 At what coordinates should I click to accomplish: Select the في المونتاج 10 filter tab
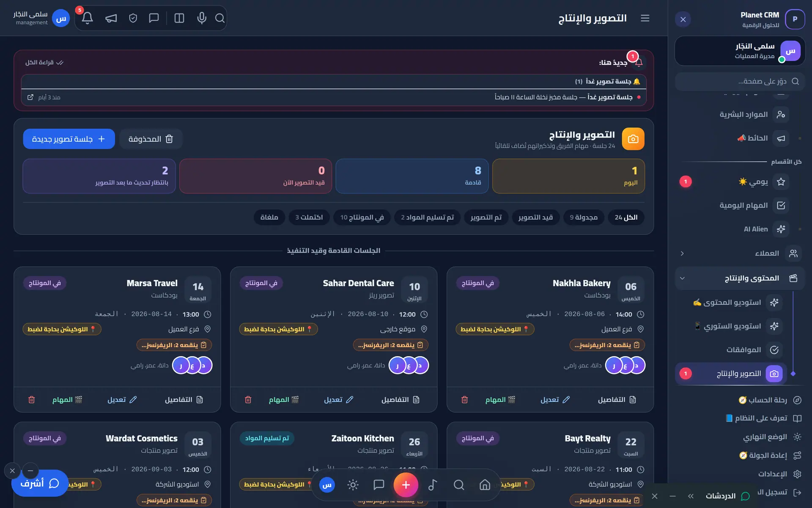pyautogui.click(x=362, y=217)
